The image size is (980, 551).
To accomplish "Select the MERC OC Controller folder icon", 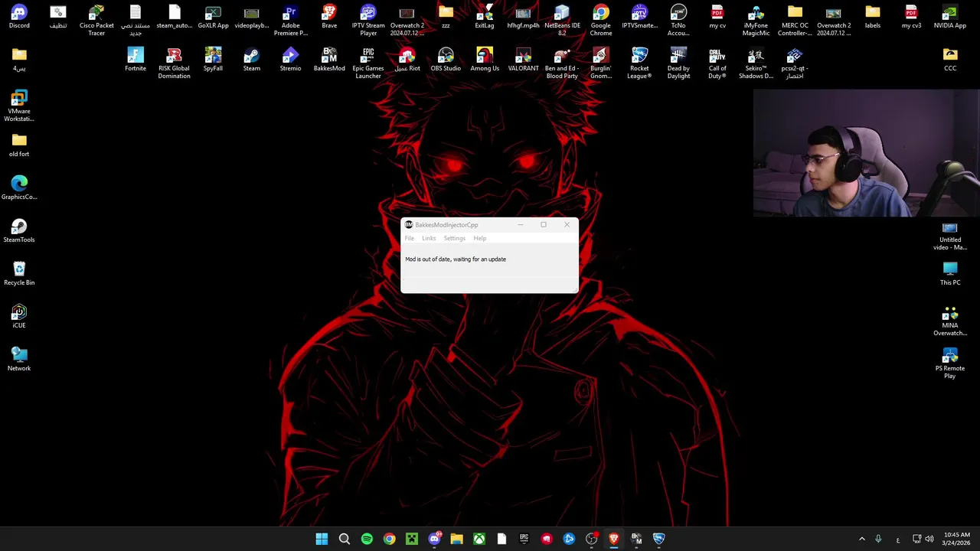I will [795, 21].
